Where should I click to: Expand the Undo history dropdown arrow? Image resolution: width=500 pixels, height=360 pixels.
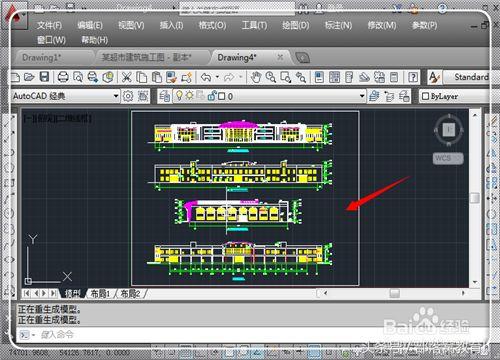coord(217,77)
